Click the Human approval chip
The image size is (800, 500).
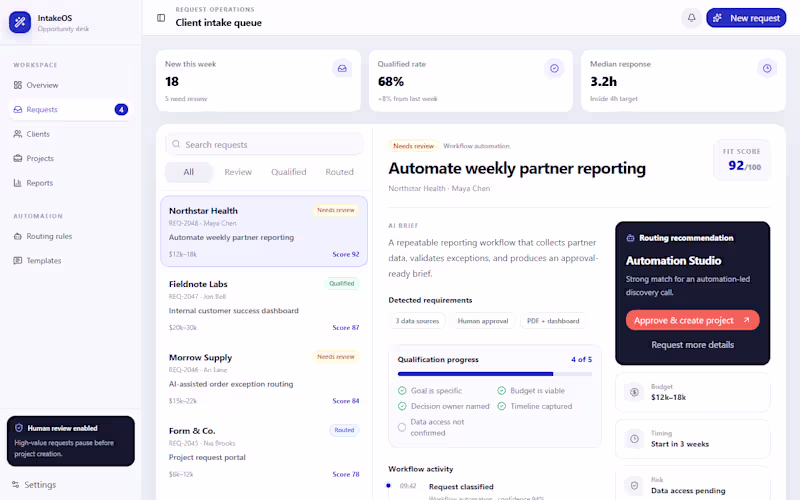click(483, 321)
